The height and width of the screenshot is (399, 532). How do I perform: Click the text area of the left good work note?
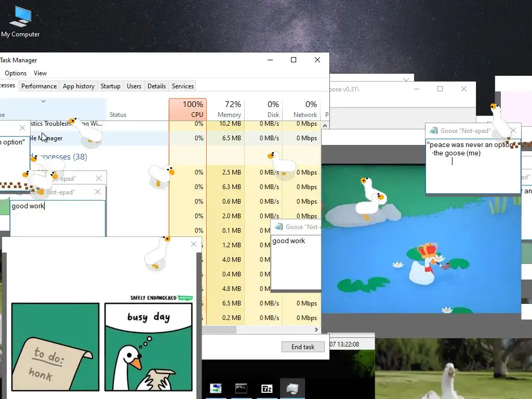coord(58,219)
